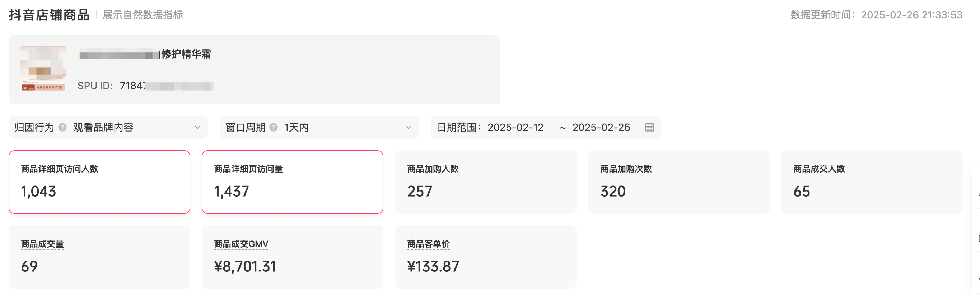Open the date range calendar icon
The width and height of the screenshot is (980, 294).
[x=649, y=127]
